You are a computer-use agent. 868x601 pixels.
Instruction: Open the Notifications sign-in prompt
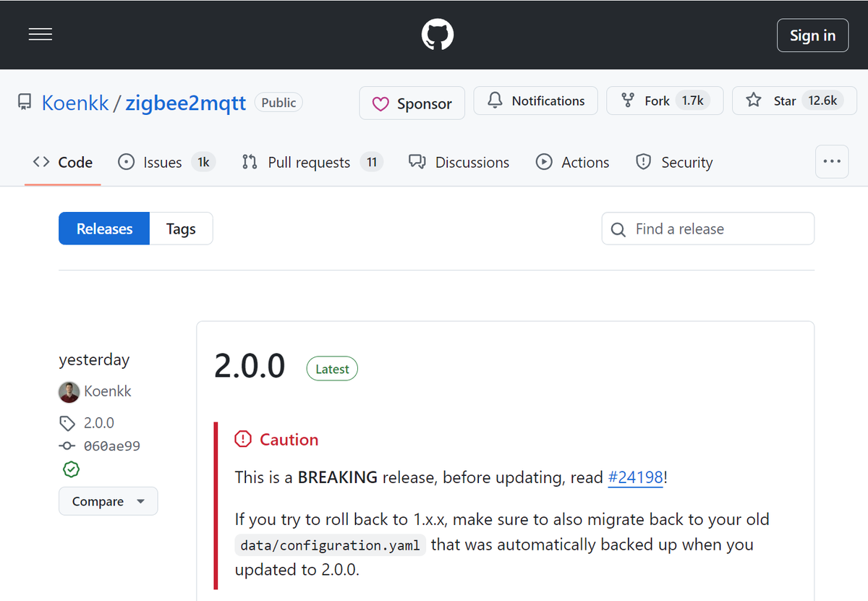[536, 101]
